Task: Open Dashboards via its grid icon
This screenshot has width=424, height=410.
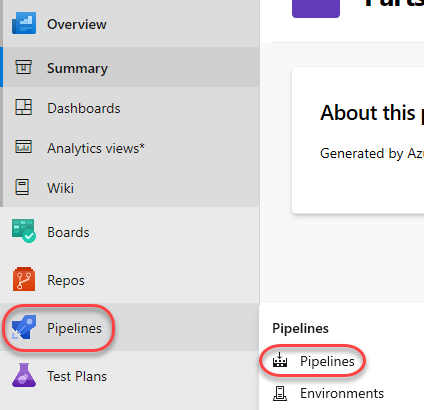Action: pyautogui.click(x=23, y=107)
